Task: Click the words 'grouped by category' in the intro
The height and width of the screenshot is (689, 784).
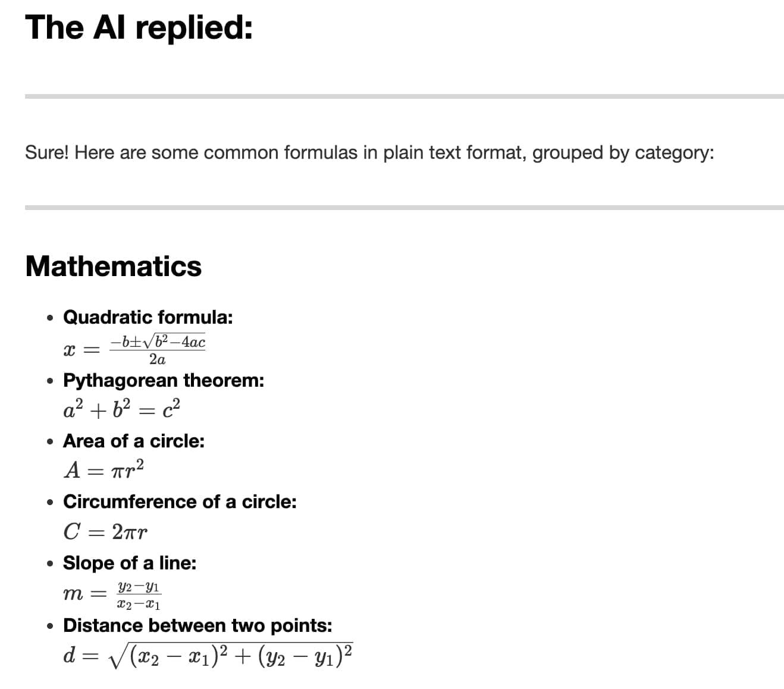Action: 622,153
